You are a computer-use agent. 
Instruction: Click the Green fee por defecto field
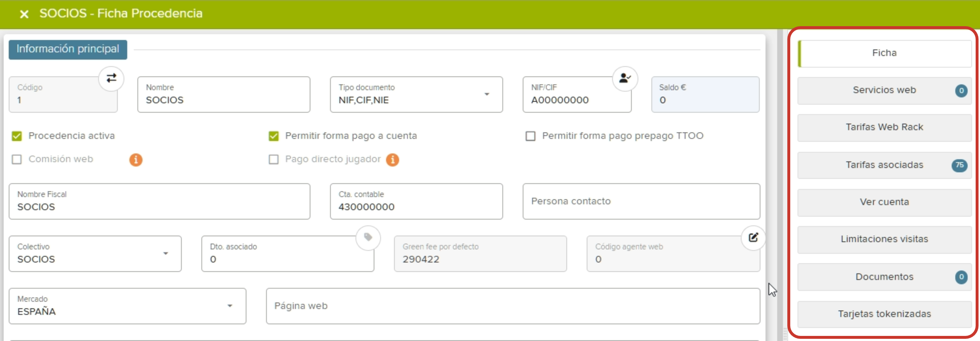pyautogui.click(x=480, y=253)
